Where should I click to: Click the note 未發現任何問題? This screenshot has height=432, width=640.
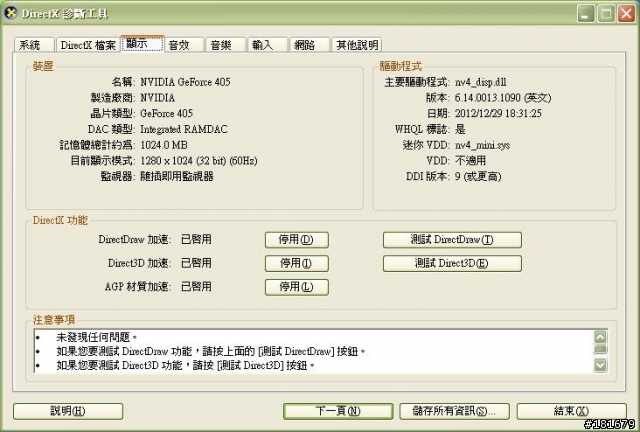point(96,337)
